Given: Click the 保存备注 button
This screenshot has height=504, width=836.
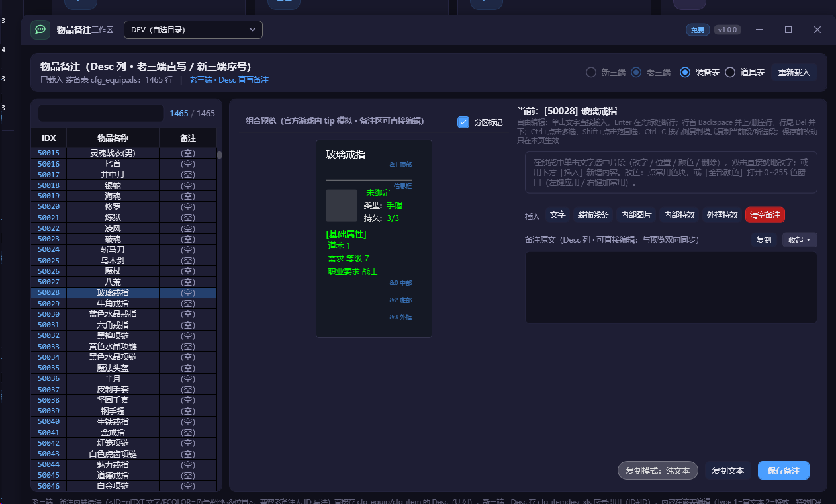Looking at the screenshot, I should point(784,470).
